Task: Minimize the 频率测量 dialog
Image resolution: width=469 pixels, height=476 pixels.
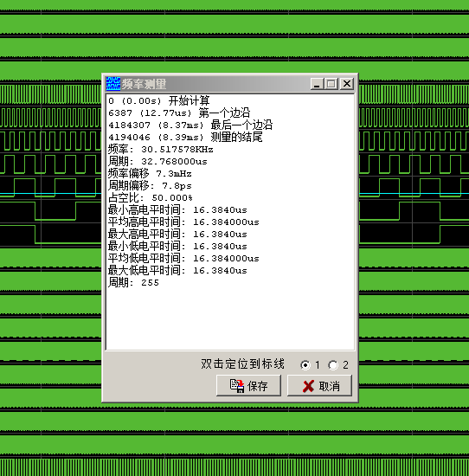Action: 317,83
